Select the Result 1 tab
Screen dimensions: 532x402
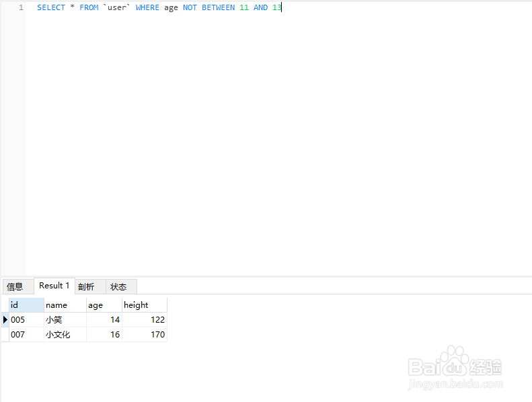tap(54, 286)
